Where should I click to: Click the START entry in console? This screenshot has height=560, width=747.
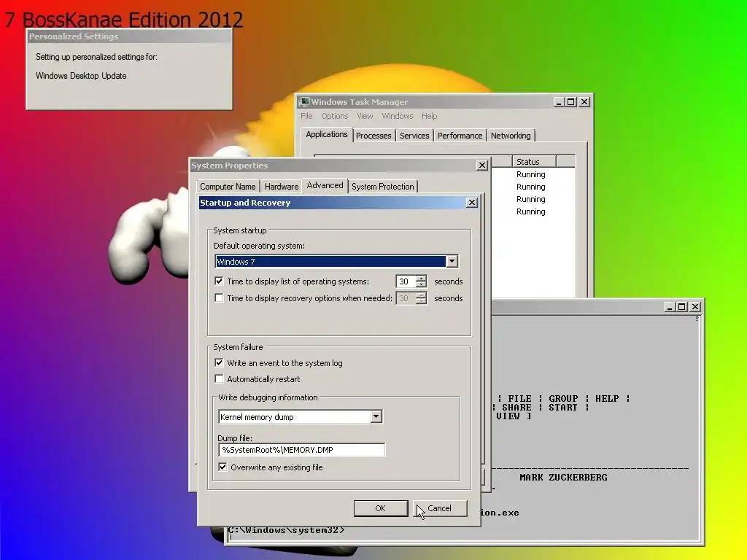click(x=562, y=407)
